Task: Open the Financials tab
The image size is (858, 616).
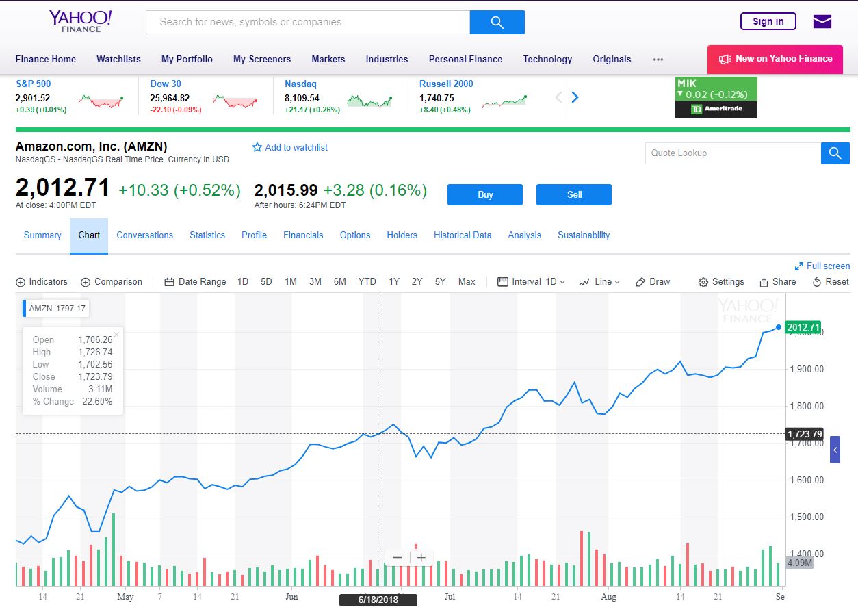Action: (303, 235)
